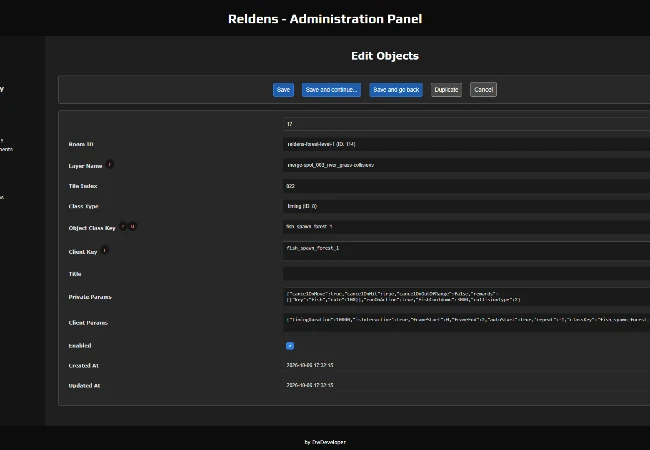Click the Private Params label

90,297
